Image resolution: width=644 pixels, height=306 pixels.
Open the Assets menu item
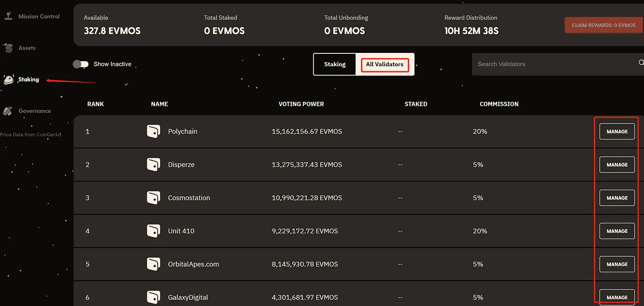(x=27, y=48)
